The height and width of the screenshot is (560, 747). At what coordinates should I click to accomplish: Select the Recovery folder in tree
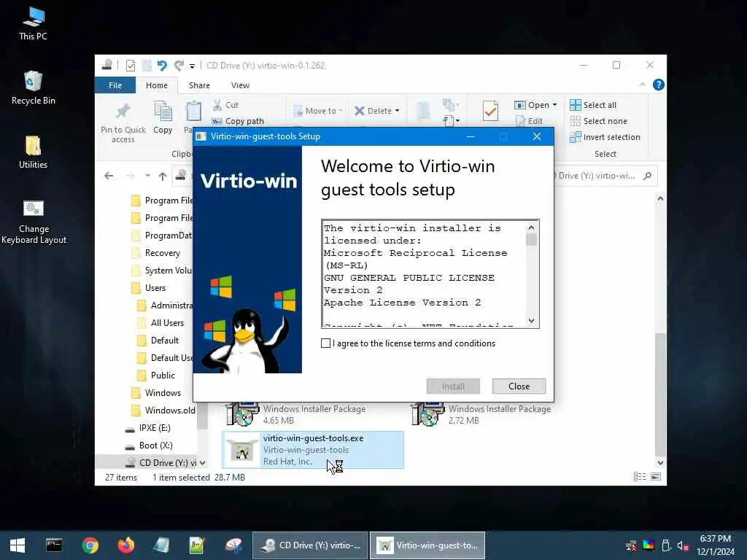163,253
